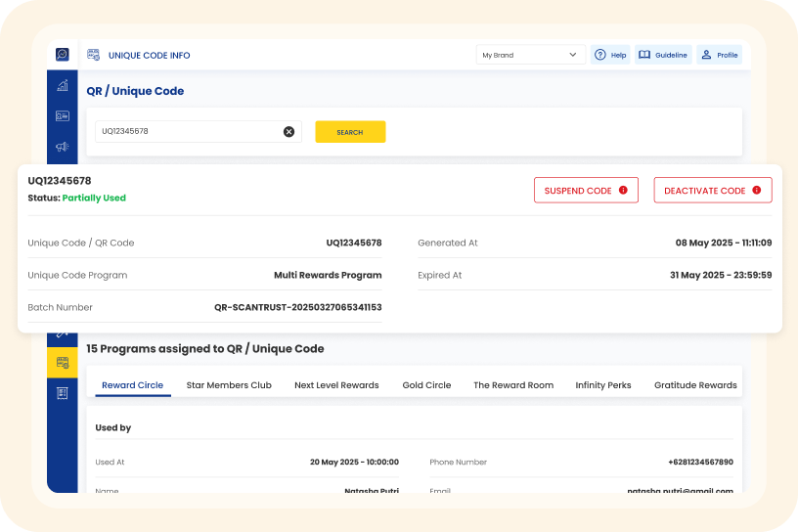This screenshot has width=798, height=532.
Task: Select the highlighted unique code sidebar icon
Action: click(62, 363)
